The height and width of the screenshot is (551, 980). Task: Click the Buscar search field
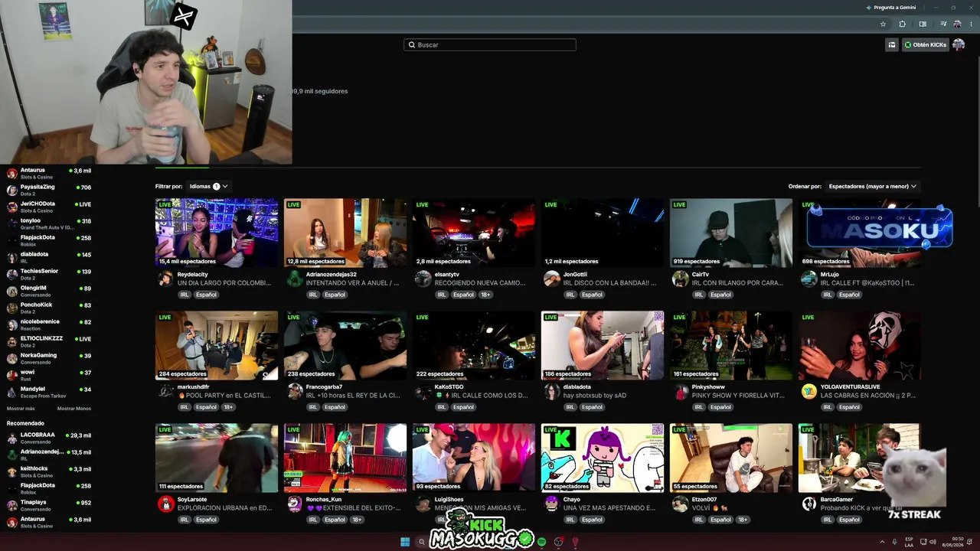coord(490,44)
